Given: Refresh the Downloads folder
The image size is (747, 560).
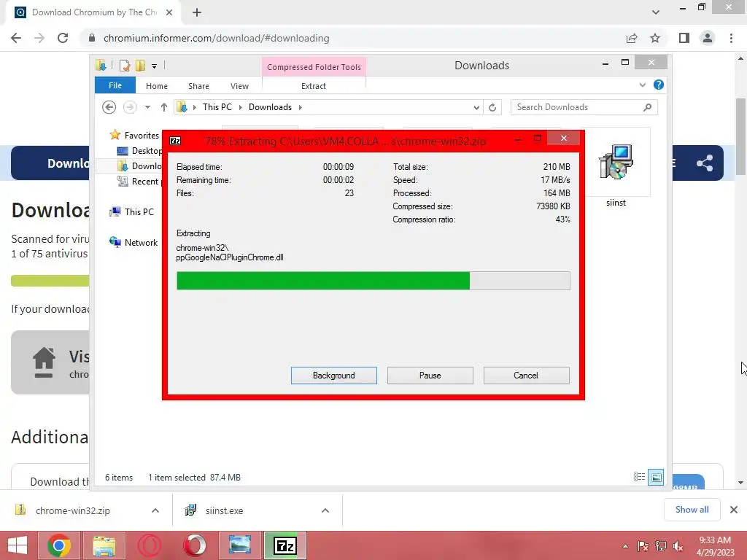Looking at the screenshot, I should 492,108.
